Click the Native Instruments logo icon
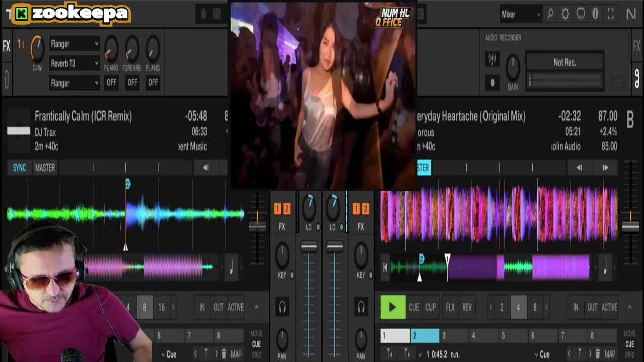The image size is (644, 362). click(631, 14)
